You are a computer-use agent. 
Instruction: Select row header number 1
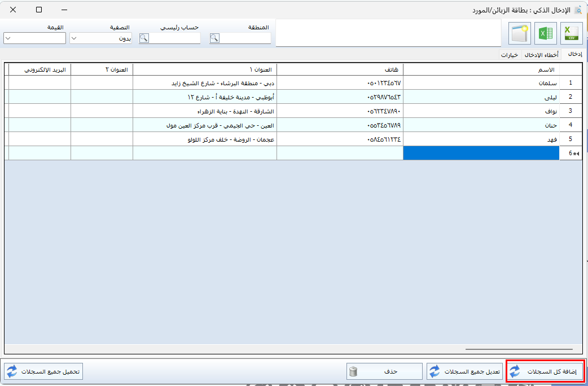[571, 83]
